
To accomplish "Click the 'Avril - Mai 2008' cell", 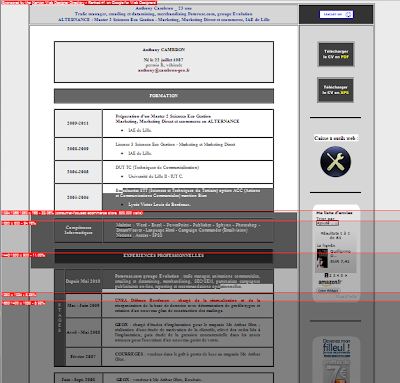I will [x=83, y=332].
